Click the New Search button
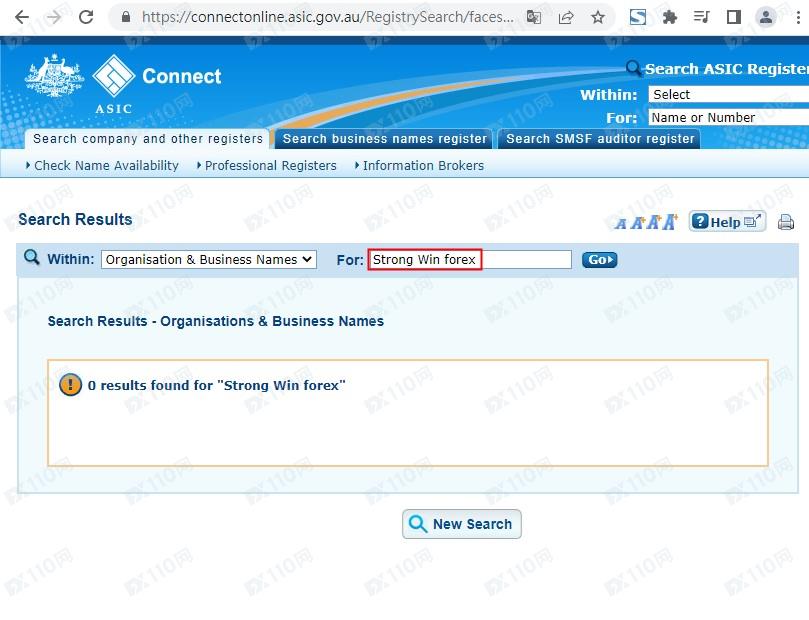The height and width of the screenshot is (620, 809). 462,524
